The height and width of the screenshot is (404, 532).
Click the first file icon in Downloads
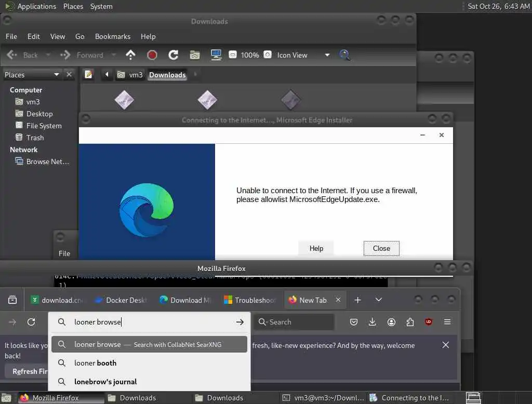[124, 100]
